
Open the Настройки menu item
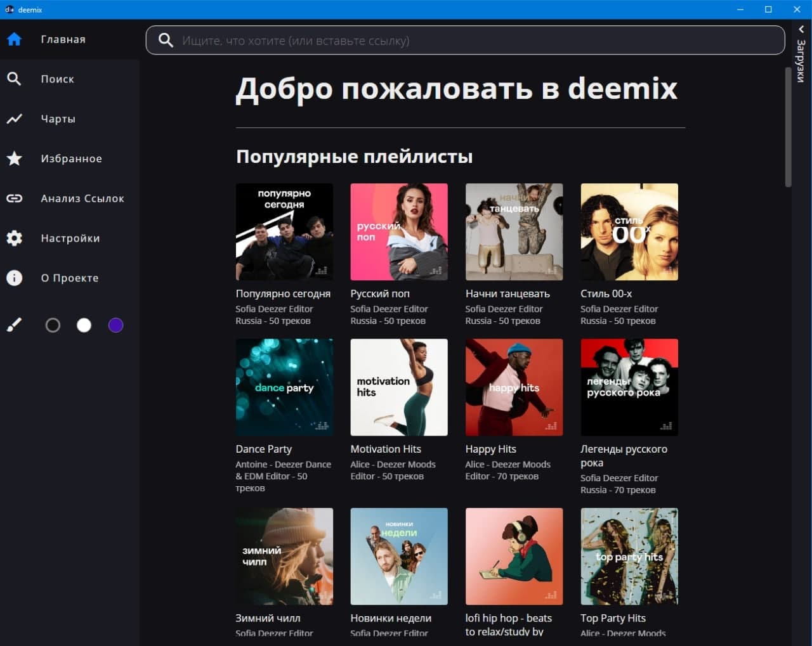click(x=70, y=238)
